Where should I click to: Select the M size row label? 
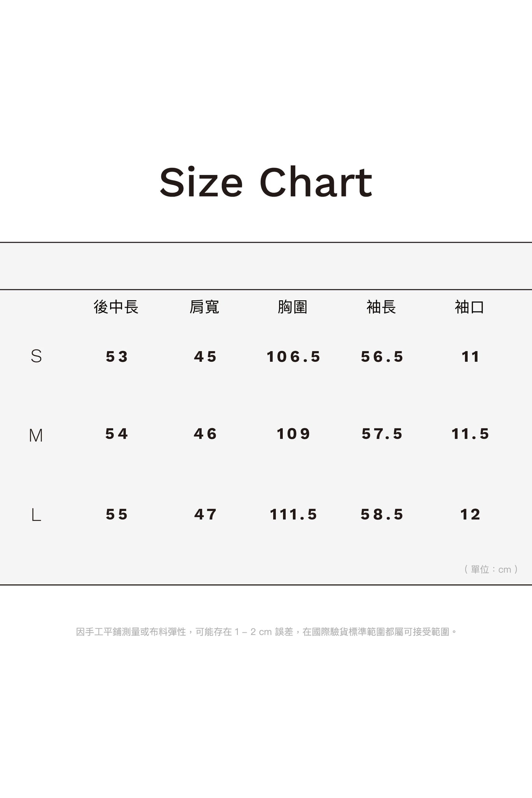tap(36, 435)
